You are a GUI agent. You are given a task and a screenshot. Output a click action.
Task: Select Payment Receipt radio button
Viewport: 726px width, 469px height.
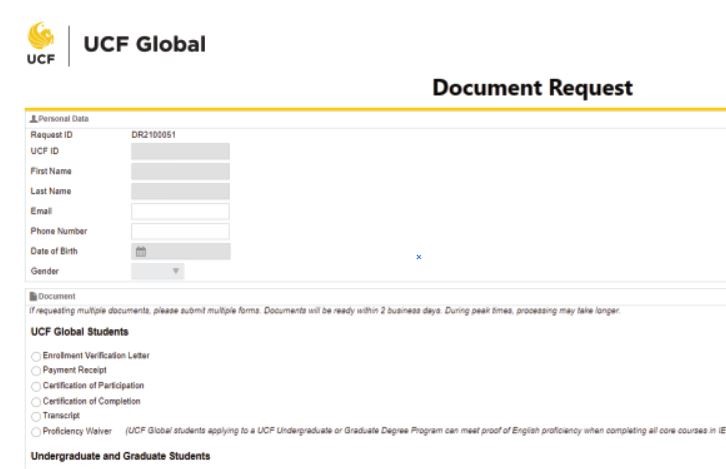pos(36,371)
